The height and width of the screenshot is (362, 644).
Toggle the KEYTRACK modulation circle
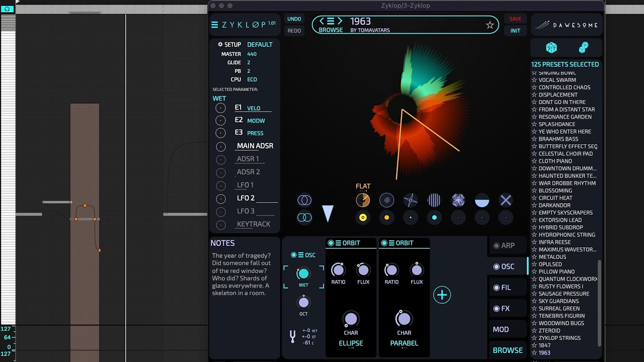click(220, 225)
